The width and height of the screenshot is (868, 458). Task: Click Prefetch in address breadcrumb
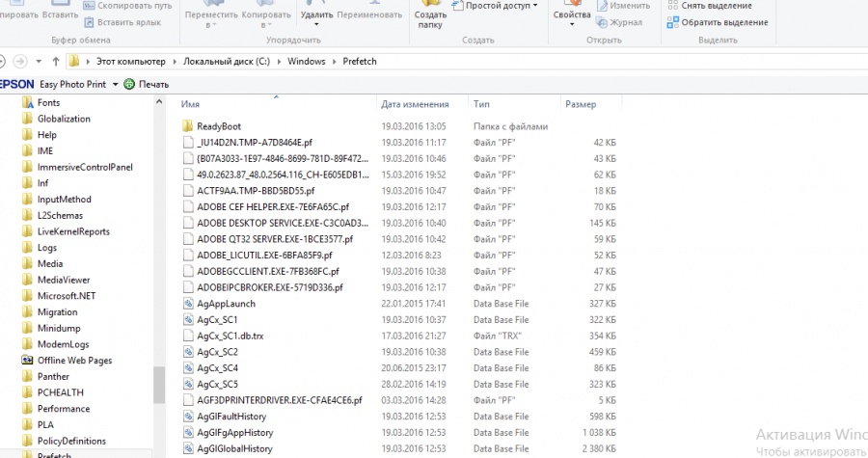click(x=360, y=62)
